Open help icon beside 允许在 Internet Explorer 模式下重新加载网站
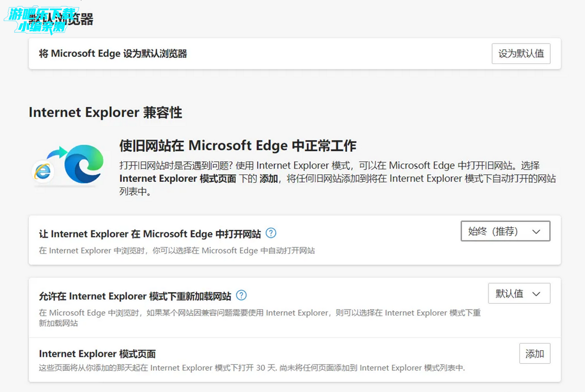585x392 pixels. (241, 295)
